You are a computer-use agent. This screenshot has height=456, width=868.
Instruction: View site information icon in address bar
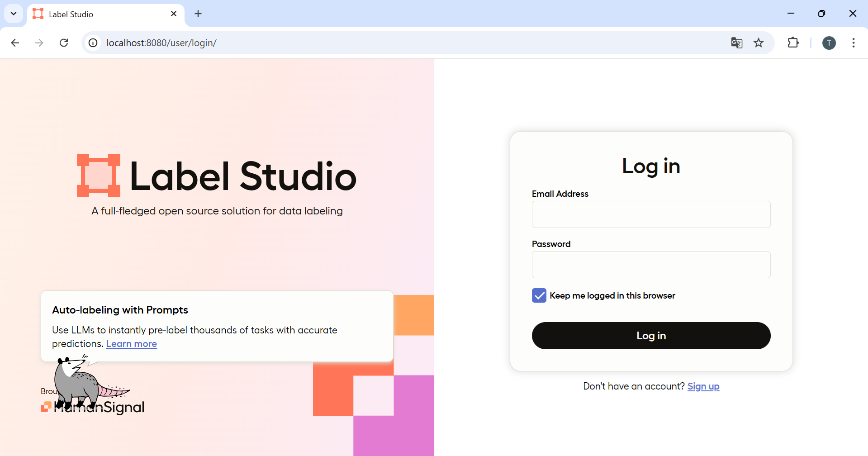tap(93, 43)
